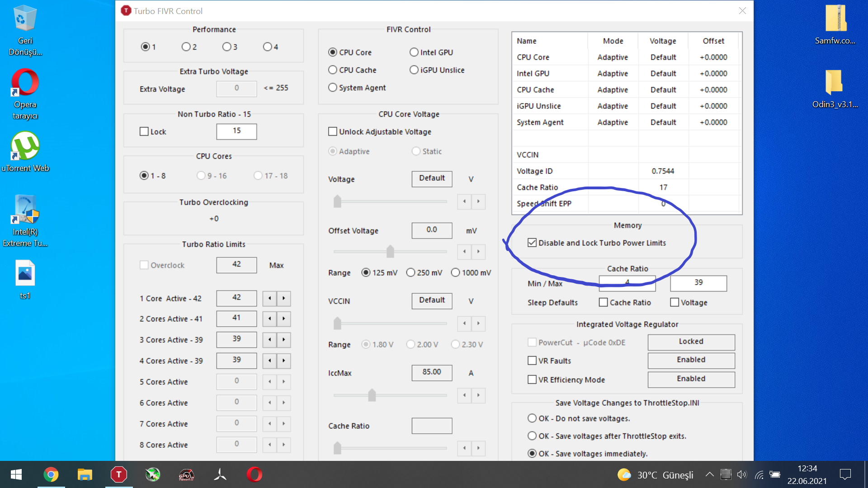Image resolution: width=868 pixels, height=488 pixels.
Task: Click PowerCut Locked button
Action: click(x=691, y=342)
